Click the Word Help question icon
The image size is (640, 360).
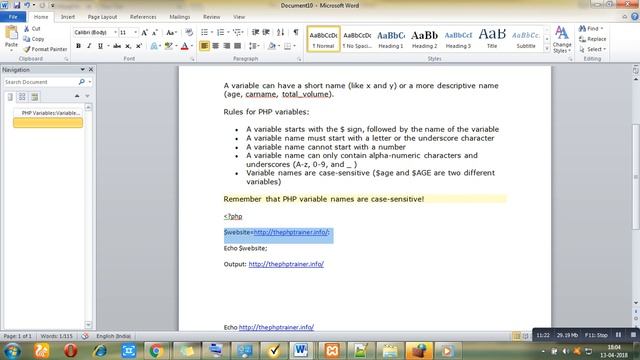[x=635, y=17]
